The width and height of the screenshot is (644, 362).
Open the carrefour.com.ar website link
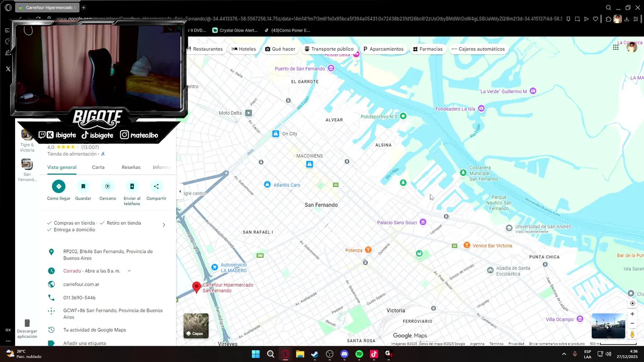pyautogui.click(x=82, y=285)
